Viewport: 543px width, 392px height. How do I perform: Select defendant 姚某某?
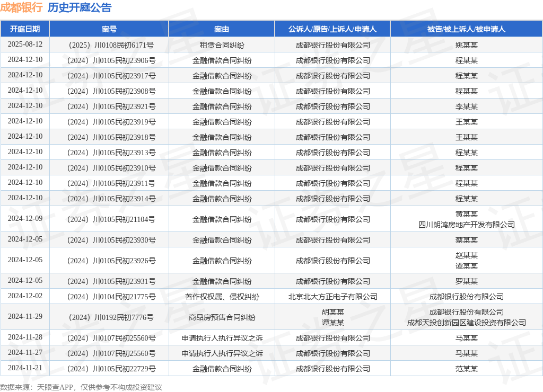(467, 46)
